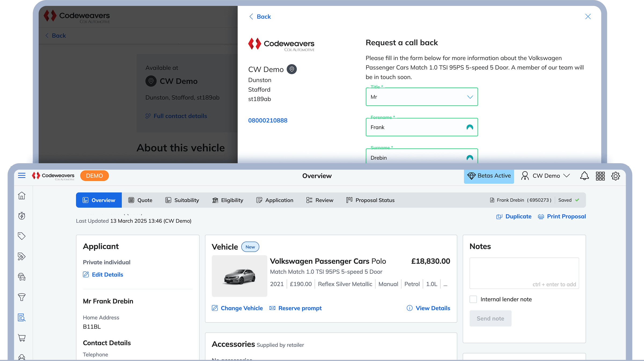Click the Surname field containing Drebin

tap(422, 156)
